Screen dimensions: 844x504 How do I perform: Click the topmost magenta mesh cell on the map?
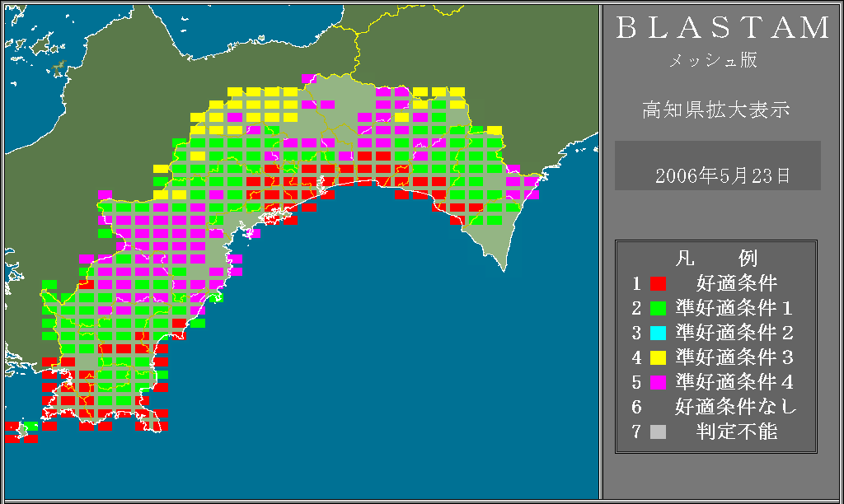pos(308,79)
